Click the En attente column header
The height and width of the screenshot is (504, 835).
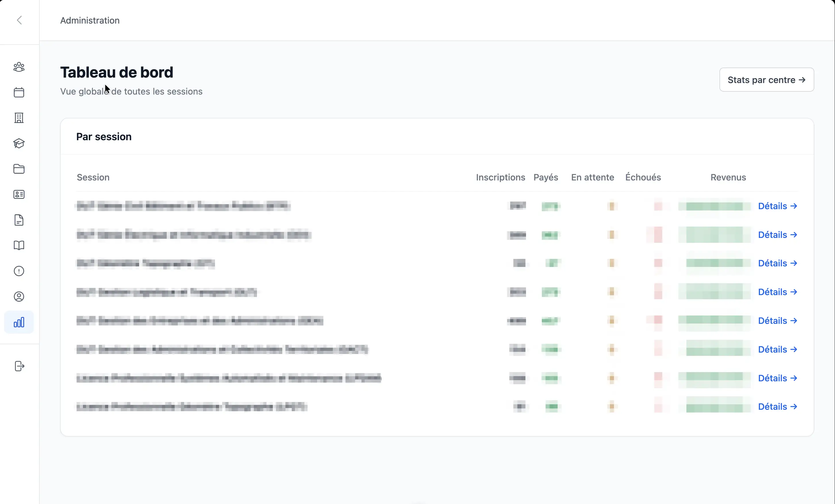tap(592, 178)
